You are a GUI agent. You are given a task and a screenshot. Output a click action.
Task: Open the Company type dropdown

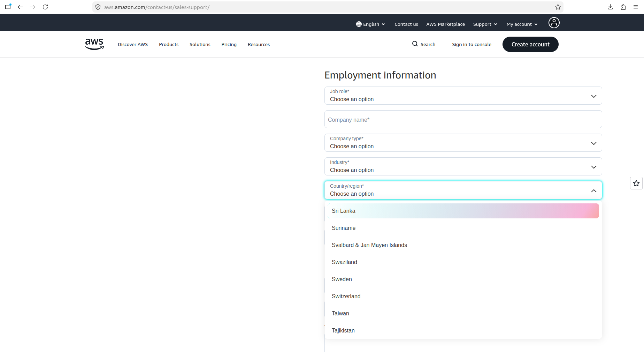[463, 143]
